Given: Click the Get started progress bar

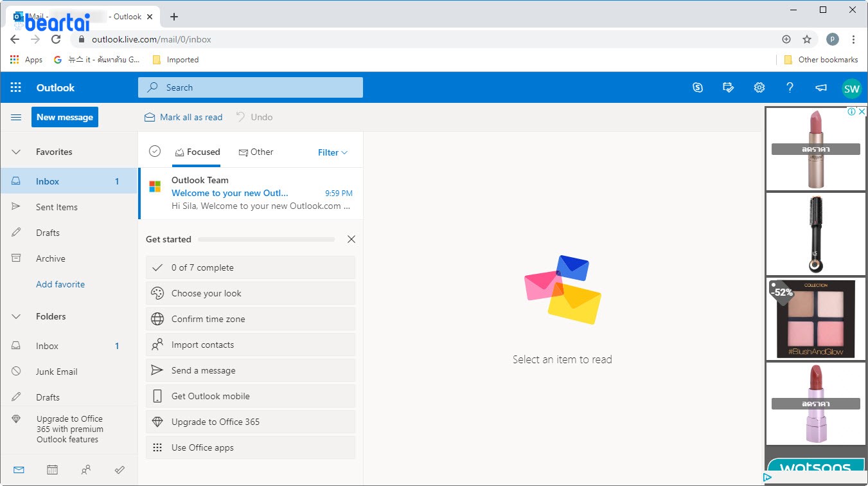Looking at the screenshot, I should (x=266, y=239).
